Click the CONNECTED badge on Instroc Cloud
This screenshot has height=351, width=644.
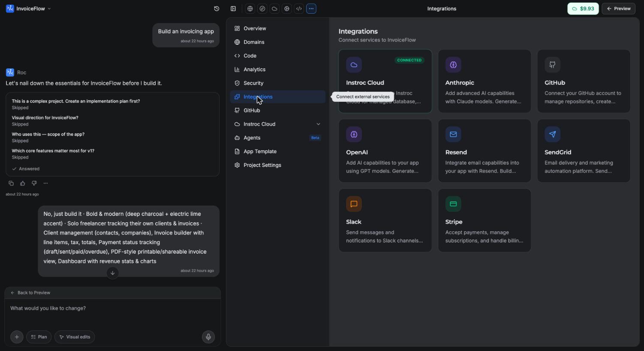[x=409, y=60]
